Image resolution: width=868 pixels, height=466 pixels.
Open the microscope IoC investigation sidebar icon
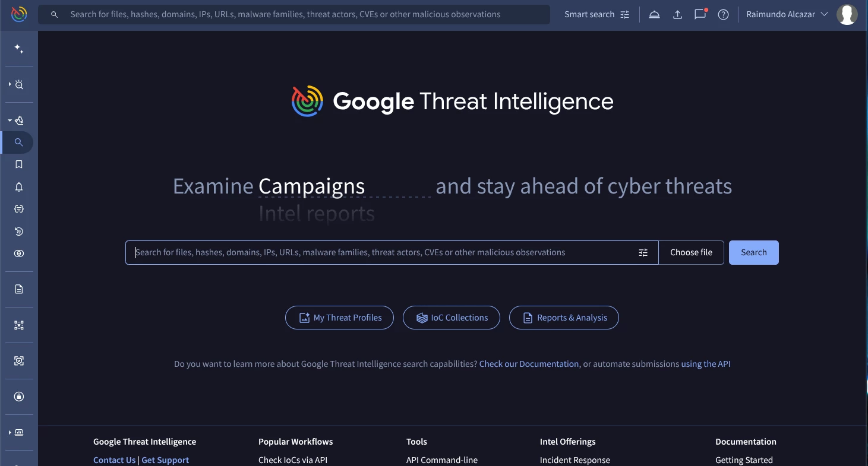[20, 121]
